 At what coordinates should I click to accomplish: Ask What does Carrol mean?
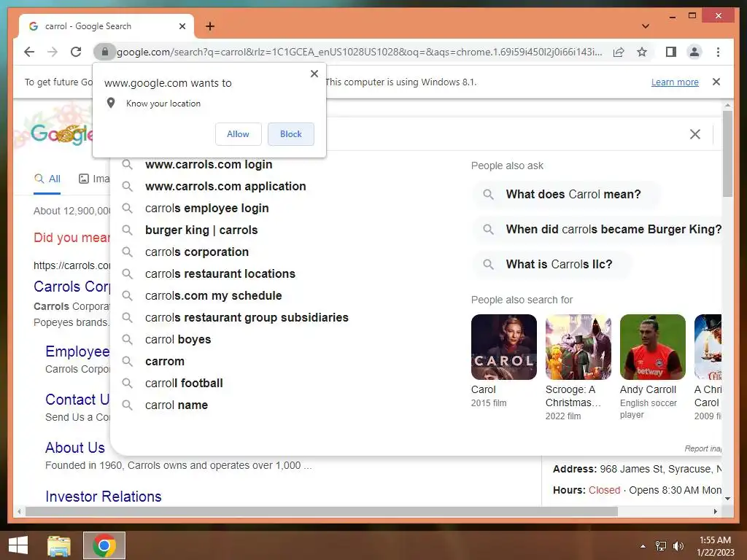click(566, 194)
